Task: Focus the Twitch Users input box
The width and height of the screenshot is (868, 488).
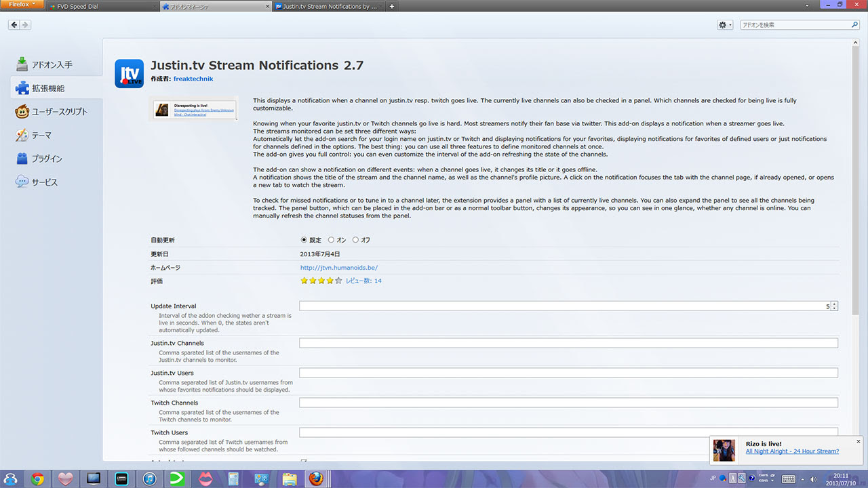Action: [568, 432]
